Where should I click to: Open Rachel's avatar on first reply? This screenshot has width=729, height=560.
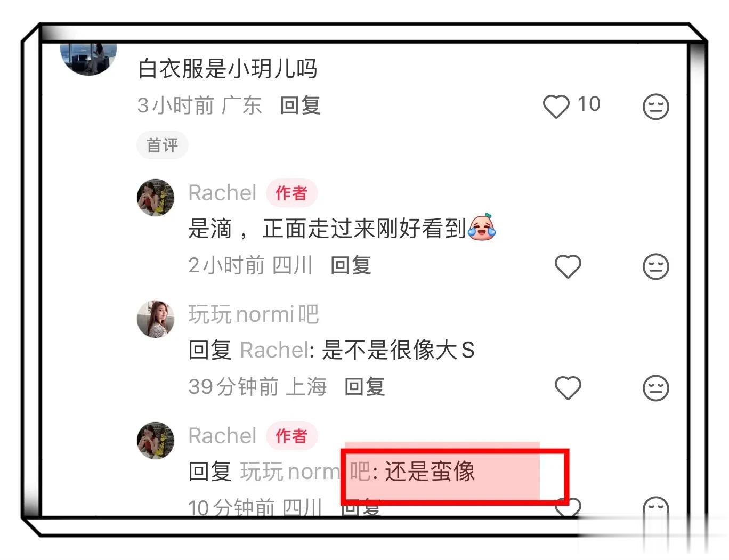(156, 198)
